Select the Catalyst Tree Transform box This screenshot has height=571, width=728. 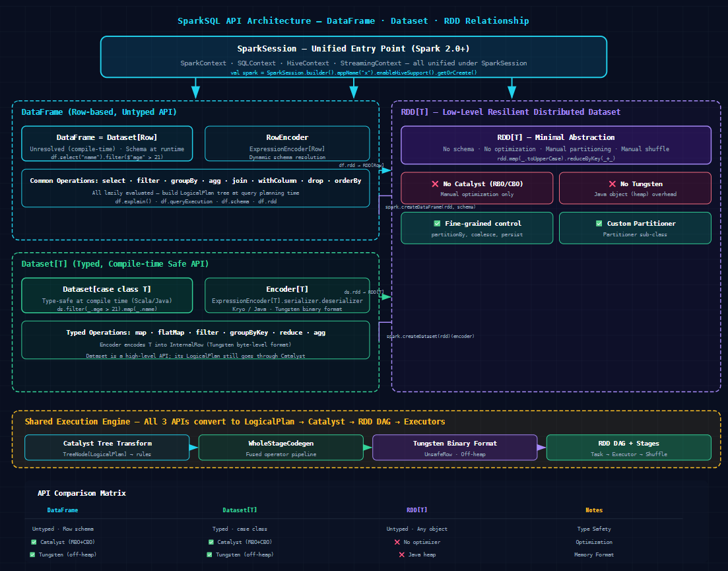click(x=107, y=448)
